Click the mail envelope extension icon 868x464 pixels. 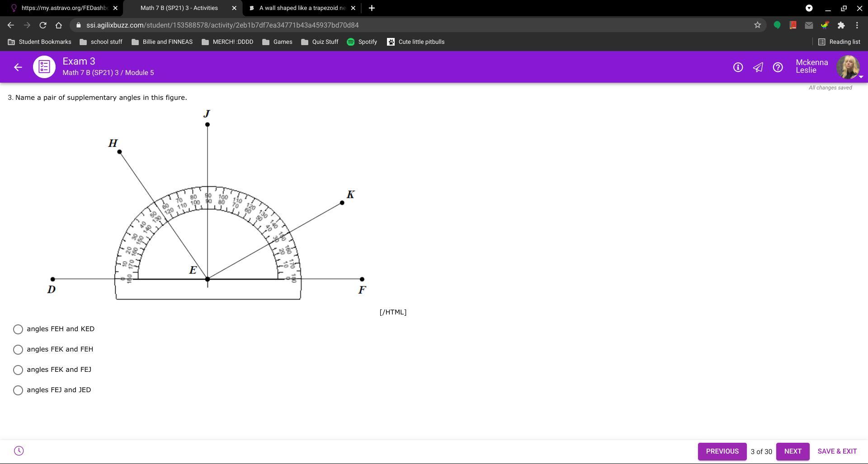click(x=809, y=25)
